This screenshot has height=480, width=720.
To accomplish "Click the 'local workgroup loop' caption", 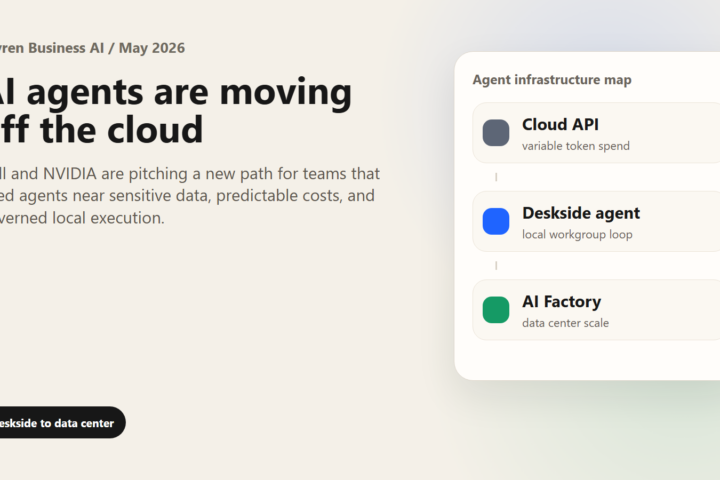I will coord(577,235).
